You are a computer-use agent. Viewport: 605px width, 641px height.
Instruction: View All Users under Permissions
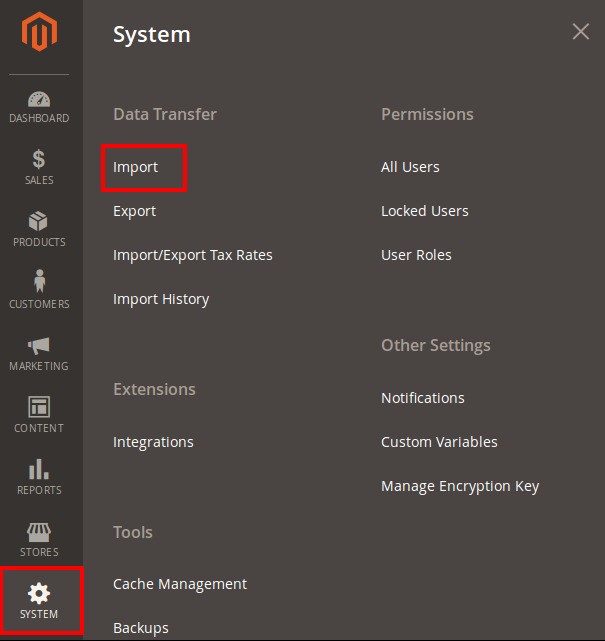(x=410, y=167)
